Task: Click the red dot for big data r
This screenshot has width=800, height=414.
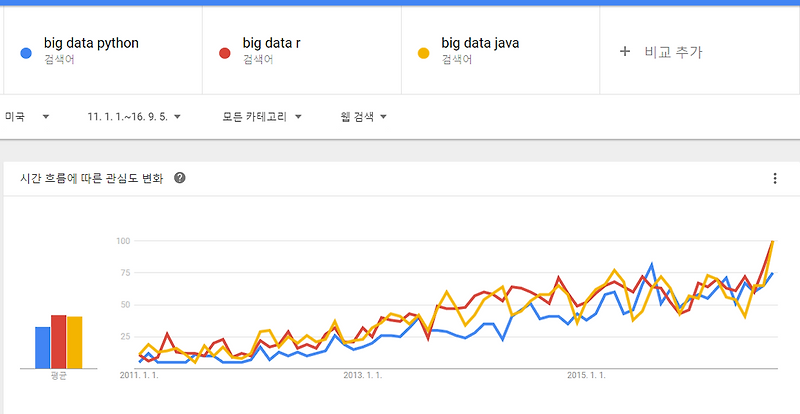Action: pyautogui.click(x=224, y=53)
